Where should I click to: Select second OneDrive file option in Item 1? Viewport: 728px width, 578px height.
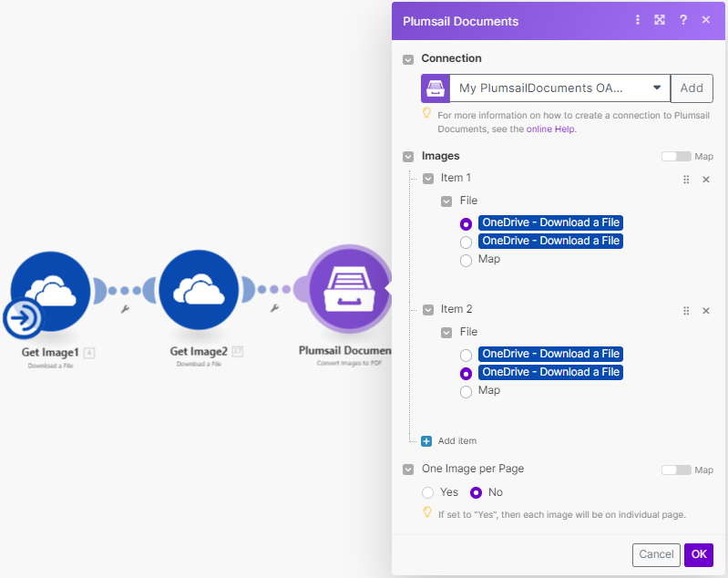tap(466, 243)
